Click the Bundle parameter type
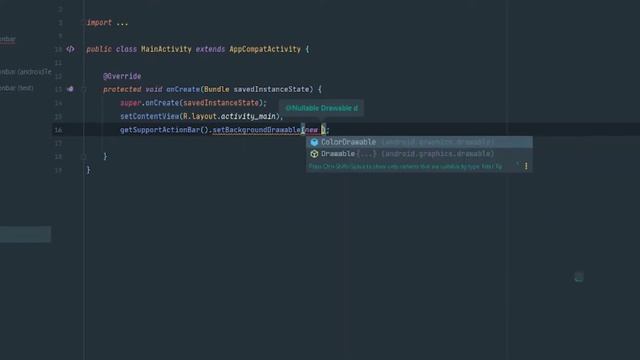 [217, 89]
